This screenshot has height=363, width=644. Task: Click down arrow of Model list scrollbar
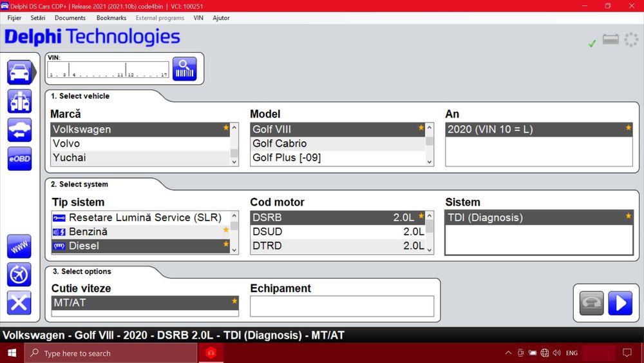tap(429, 162)
